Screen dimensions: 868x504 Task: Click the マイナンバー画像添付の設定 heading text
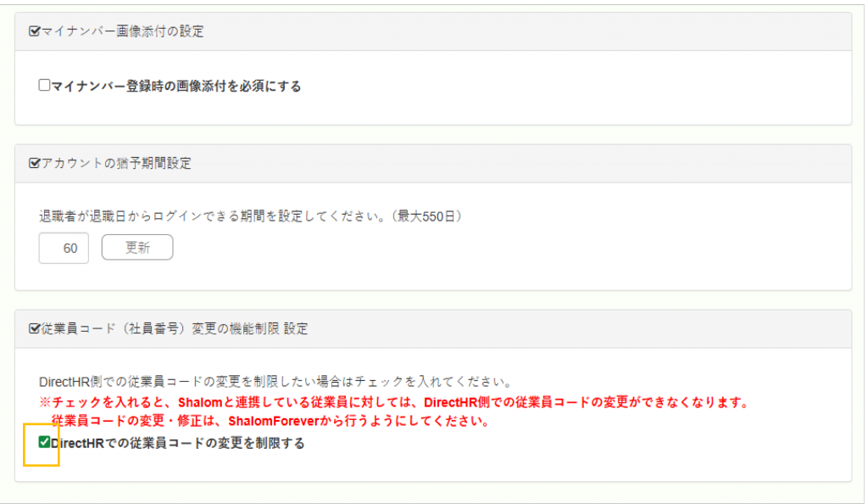122,31
